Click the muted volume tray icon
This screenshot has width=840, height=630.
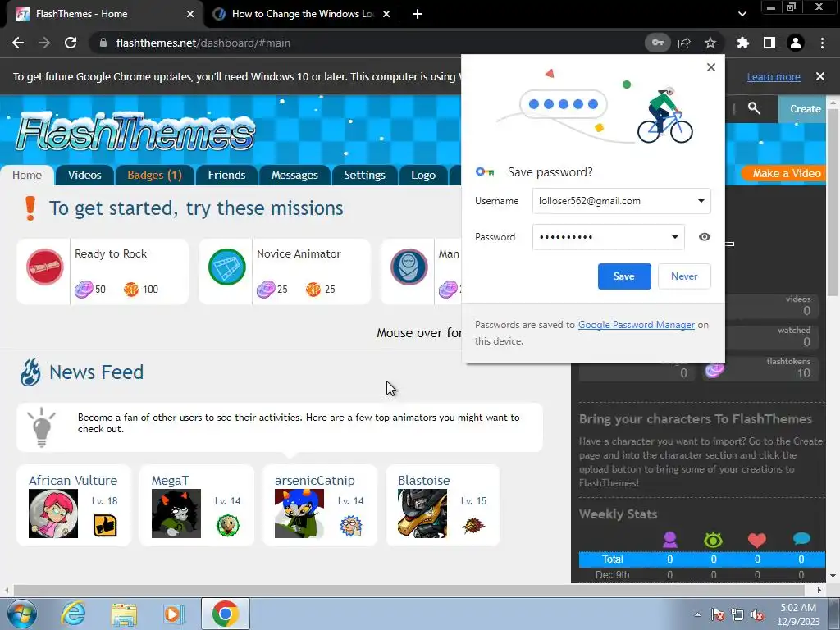757,615
